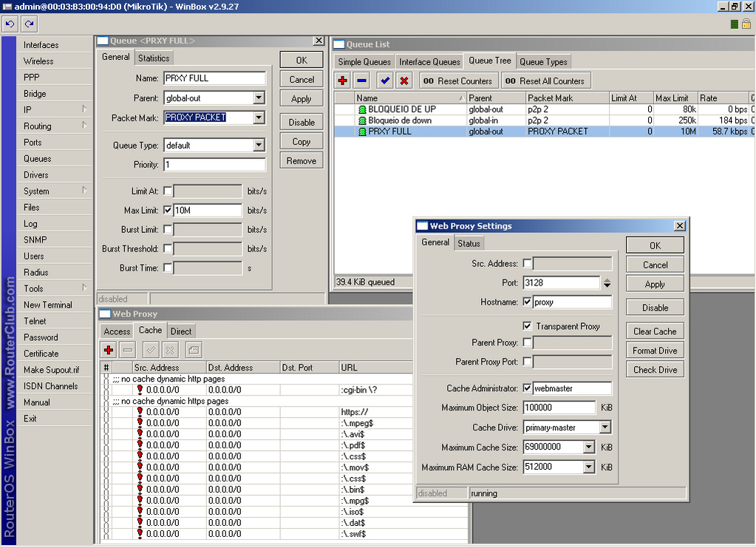
Task: Click Remove in the Queue dialog
Action: [x=302, y=161]
